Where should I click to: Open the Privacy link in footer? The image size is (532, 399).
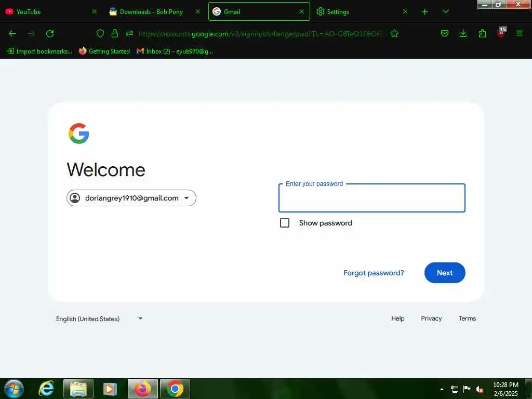coord(431,318)
